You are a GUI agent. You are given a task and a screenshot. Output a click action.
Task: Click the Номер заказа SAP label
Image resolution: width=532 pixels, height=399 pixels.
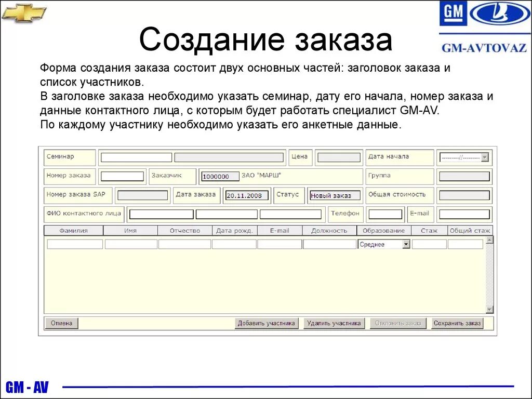click(76, 194)
